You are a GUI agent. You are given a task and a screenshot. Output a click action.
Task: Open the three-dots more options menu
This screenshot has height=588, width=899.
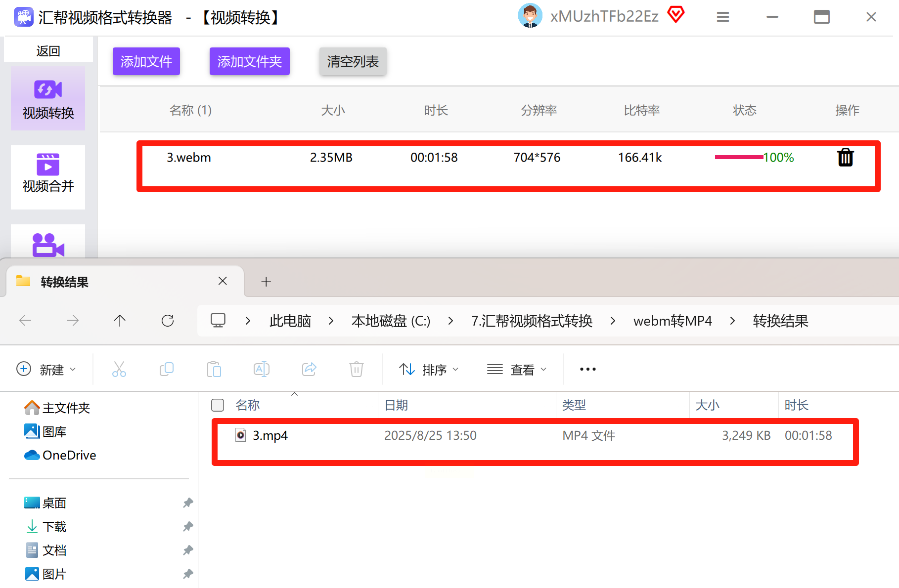point(587,369)
